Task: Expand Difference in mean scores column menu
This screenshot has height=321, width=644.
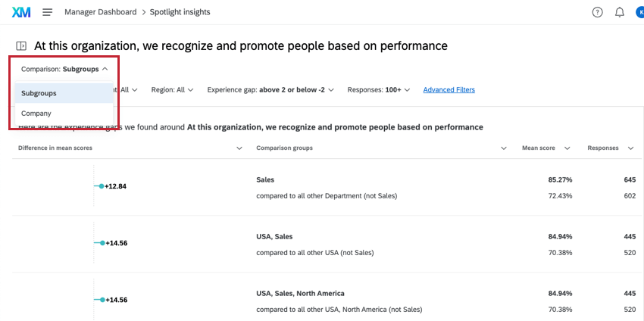Action: click(239, 148)
